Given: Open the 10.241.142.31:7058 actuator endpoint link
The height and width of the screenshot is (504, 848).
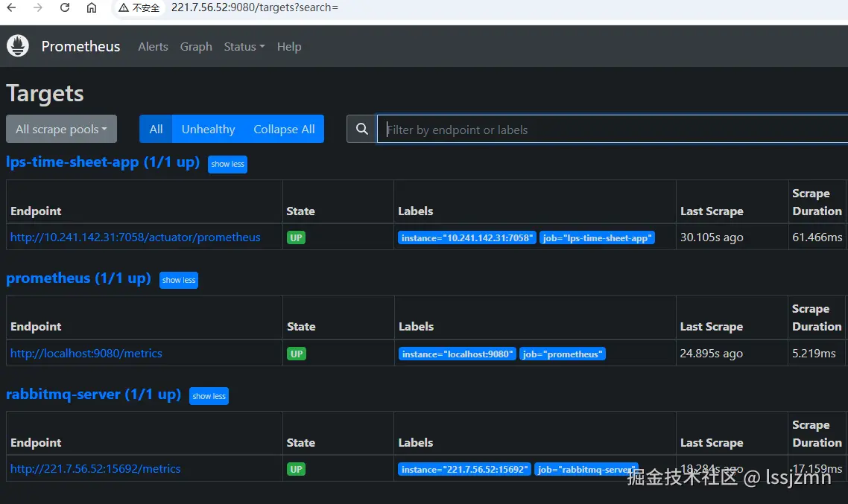Looking at the screenshot, I should point(135,237).
